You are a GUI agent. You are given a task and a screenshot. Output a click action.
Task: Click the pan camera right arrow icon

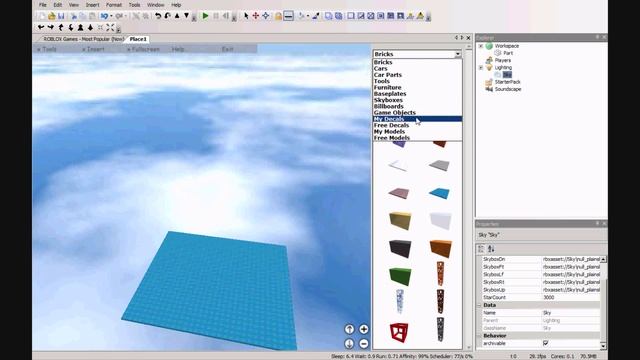click(x=51, y=27)
